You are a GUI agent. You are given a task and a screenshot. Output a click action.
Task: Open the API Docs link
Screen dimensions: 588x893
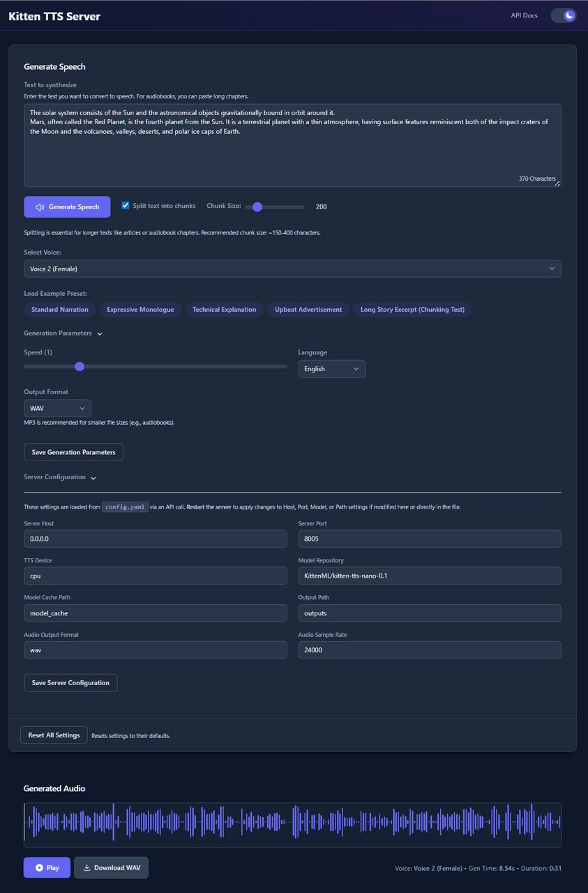(522, 15)
